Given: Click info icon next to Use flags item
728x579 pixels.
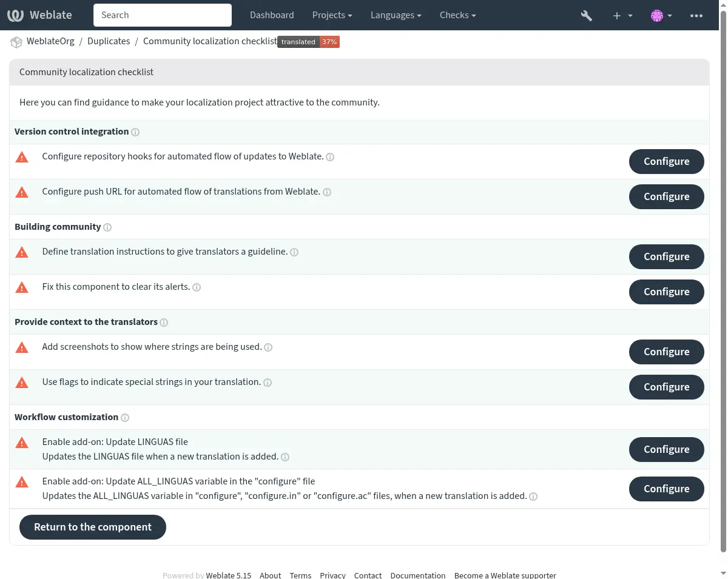Looking at the screenshot, I should (267, 383).
